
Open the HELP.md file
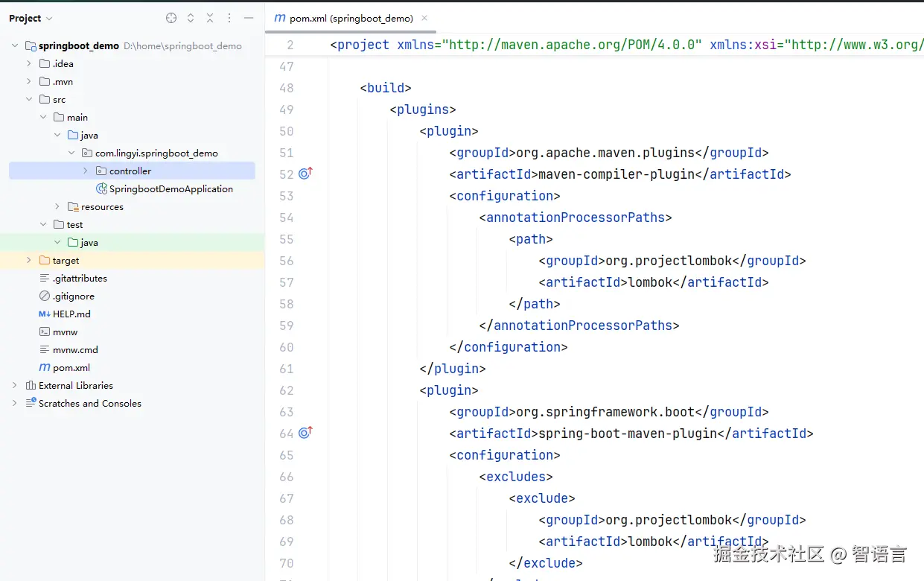tap(71, 314)
